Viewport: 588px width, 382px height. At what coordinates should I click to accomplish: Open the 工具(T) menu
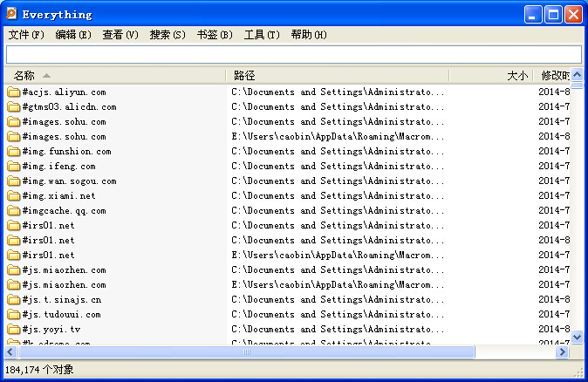[262, 35]
